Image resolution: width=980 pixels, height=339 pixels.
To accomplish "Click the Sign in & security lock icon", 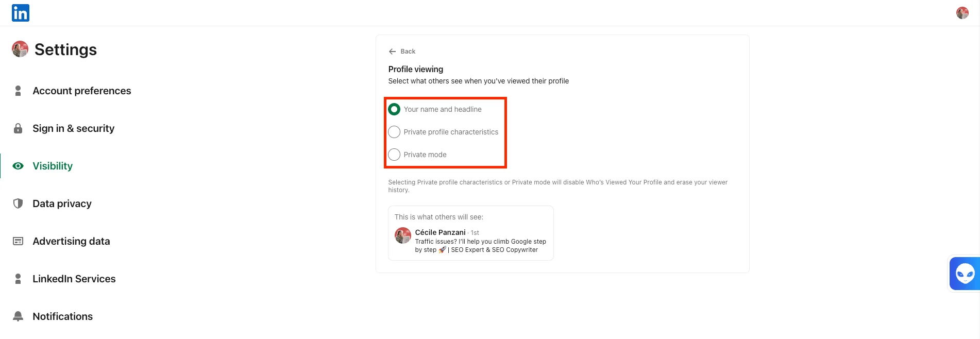I will pos(18,128).
